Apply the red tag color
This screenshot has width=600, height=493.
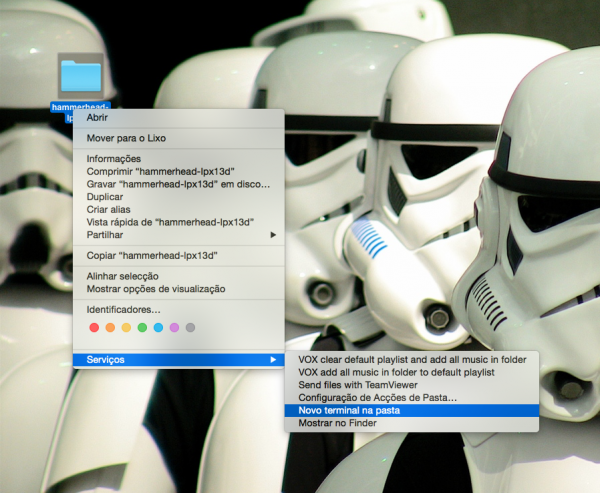pyautogui.click(x=94, y=328)
